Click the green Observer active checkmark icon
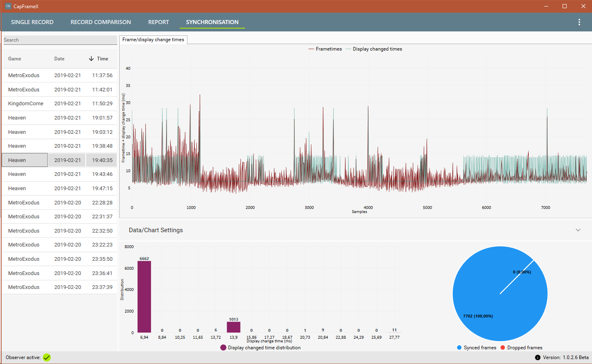This screenshot has width=592, height=364. (x=47, y=357)
